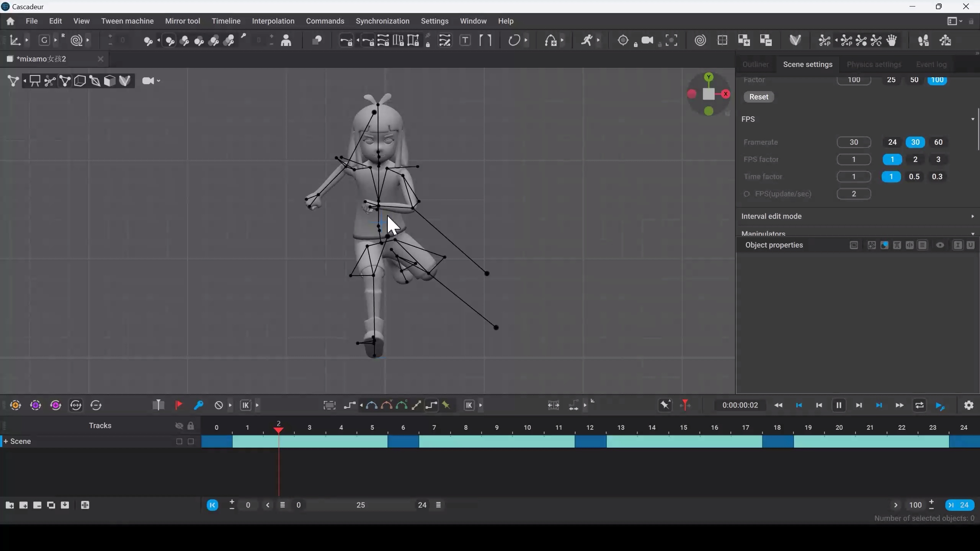Screen dimensions: 980x551
Task: Open the Home screen icon
Action: (10, 21)
